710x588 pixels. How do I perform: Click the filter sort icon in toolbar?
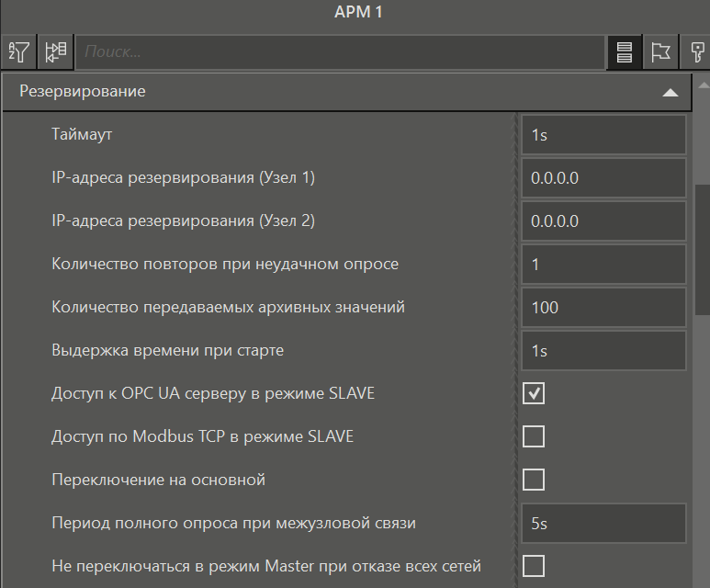18,52
